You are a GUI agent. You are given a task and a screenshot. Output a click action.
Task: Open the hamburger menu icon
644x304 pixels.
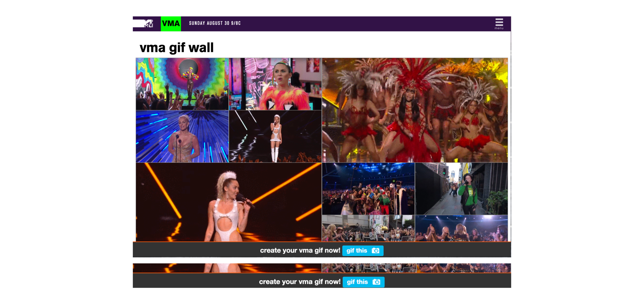click(x=499, y=24)
